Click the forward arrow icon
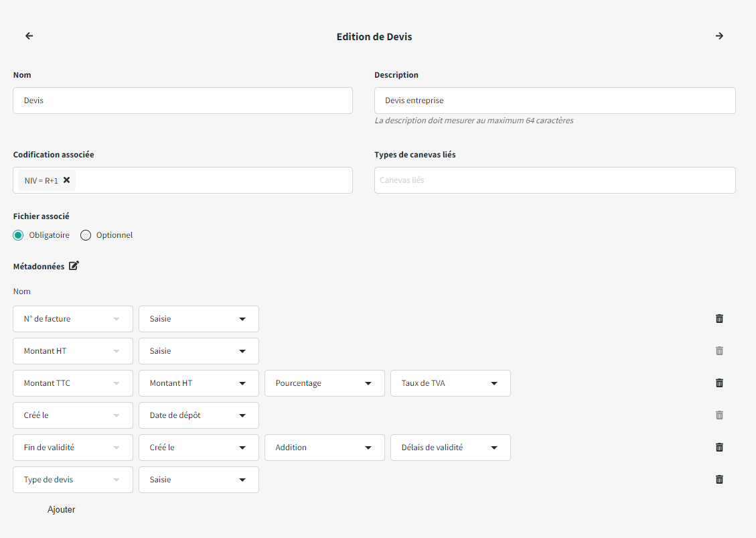756x538 pixels. (719, 36)
